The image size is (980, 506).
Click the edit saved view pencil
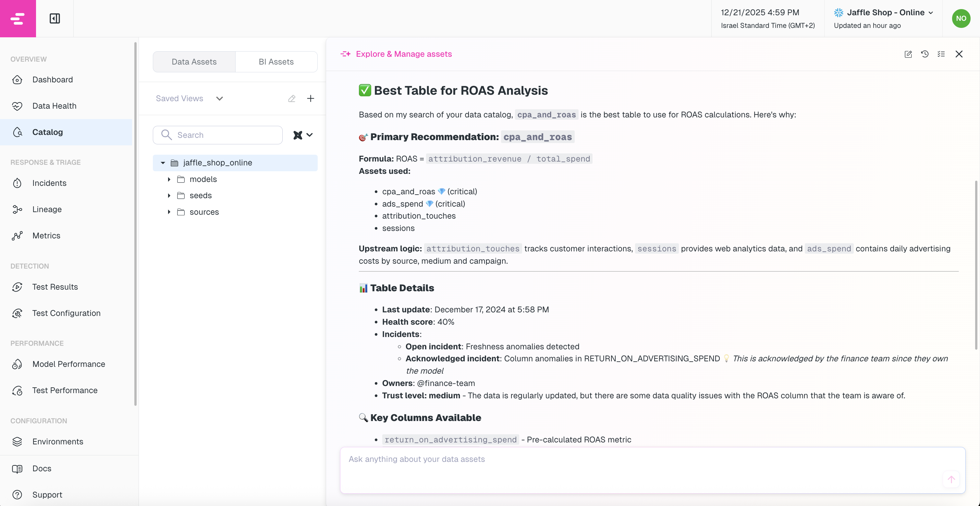click(x=292, y=99)
